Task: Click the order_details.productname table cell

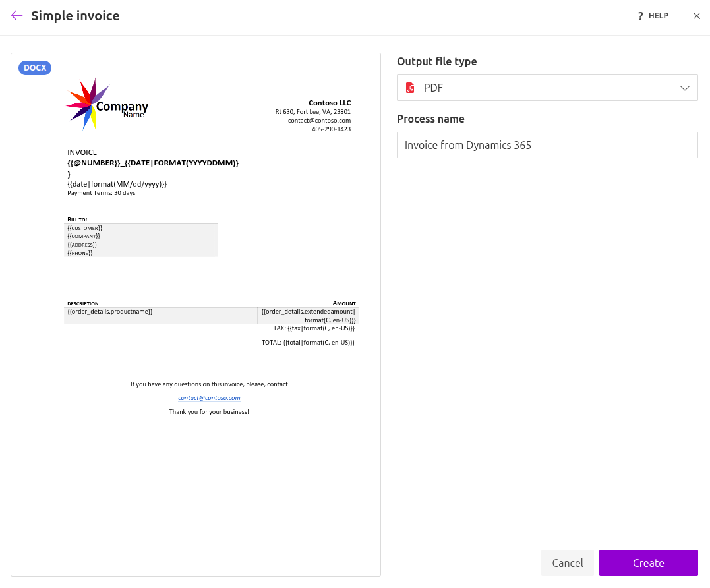Action: pos(110,312)
